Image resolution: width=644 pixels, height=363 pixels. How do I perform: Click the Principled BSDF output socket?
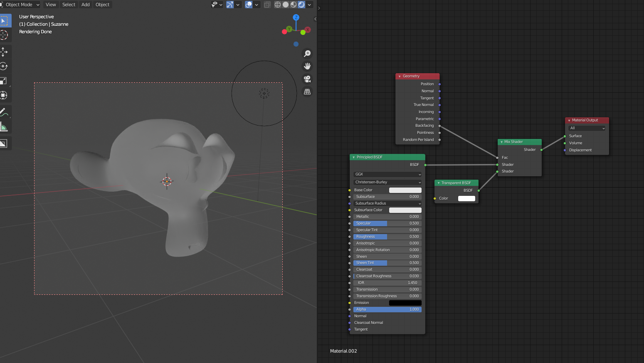pyautogui.click(x=425, y=165)
